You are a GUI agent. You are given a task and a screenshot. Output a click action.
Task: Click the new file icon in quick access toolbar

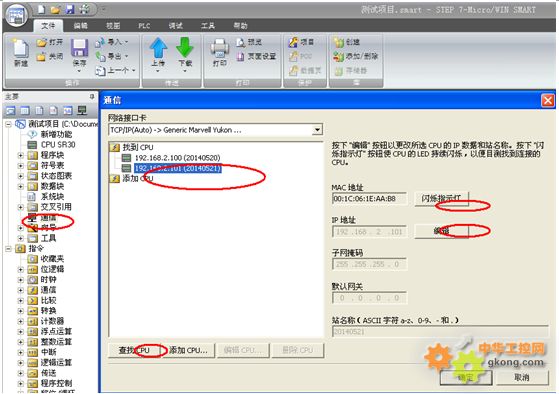[41, 9]
